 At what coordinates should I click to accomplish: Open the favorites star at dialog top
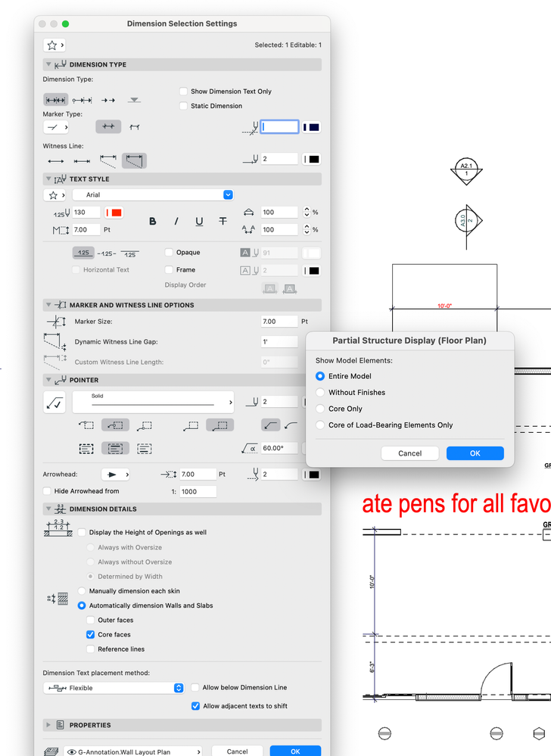54,45
